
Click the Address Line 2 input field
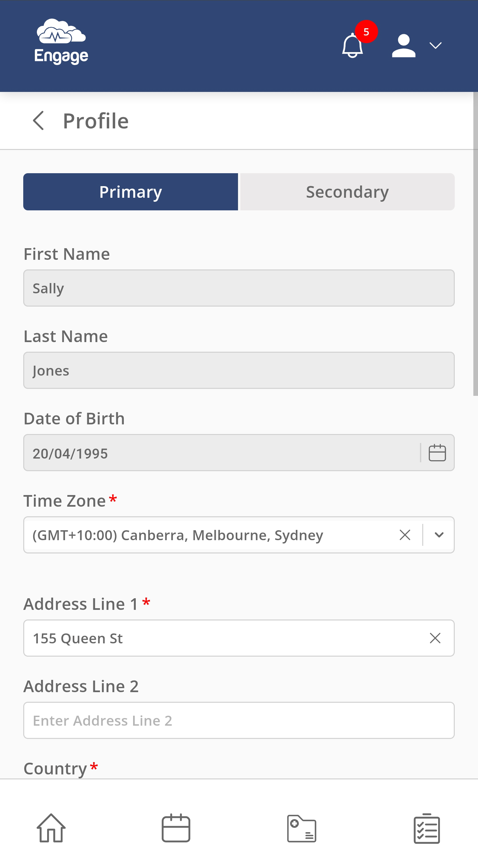(238, 720)
